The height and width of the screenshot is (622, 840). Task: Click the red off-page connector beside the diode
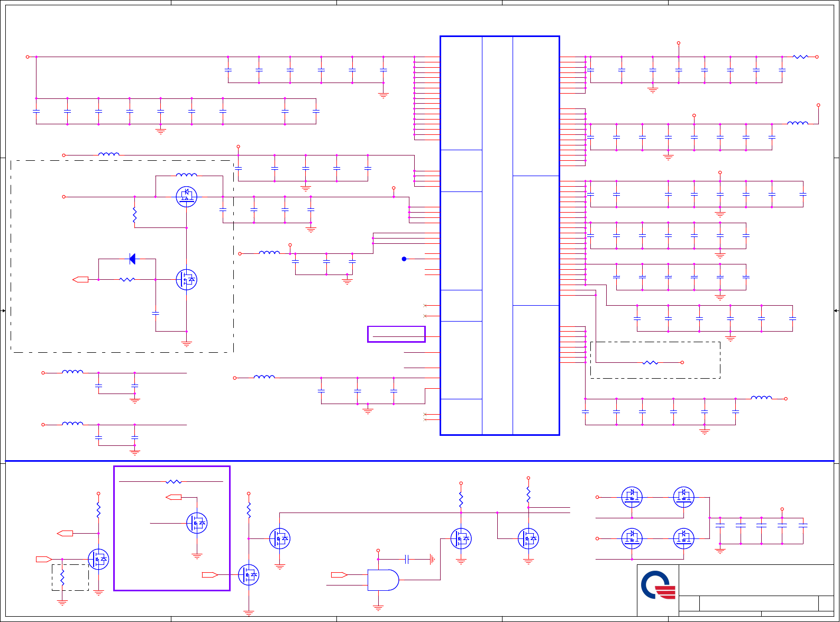(80, 279)
